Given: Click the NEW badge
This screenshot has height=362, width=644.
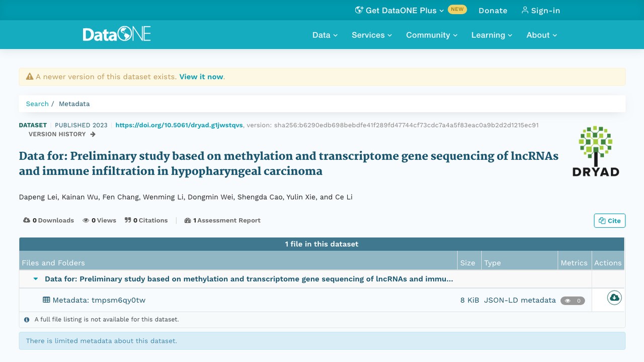Looking at the screenshot, I should coord(457,10).
